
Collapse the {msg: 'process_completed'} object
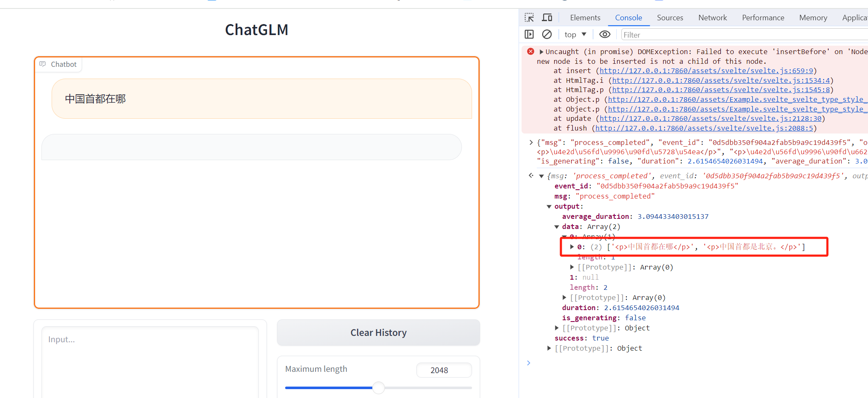(x=541, y=176)
